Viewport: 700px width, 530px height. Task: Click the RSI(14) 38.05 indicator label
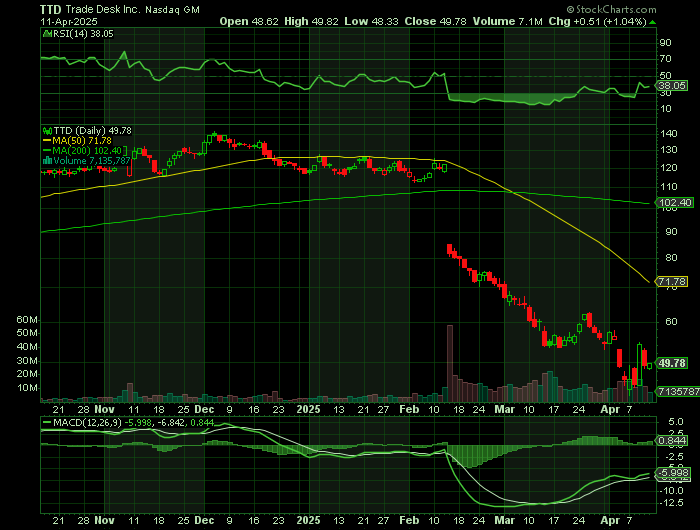coord(83,34)
